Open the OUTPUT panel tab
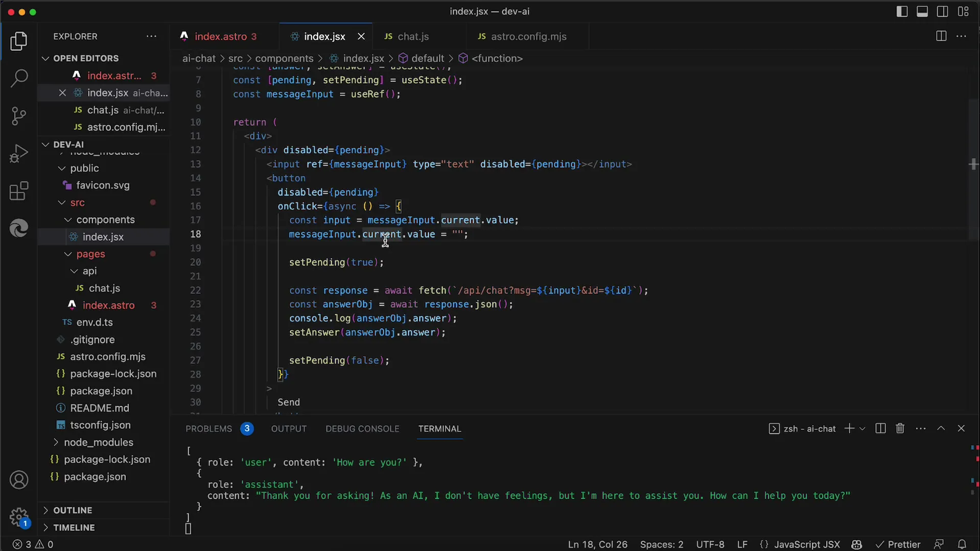Image resolution: width=980 pixels, height=551 pixels. coord(289,428)
